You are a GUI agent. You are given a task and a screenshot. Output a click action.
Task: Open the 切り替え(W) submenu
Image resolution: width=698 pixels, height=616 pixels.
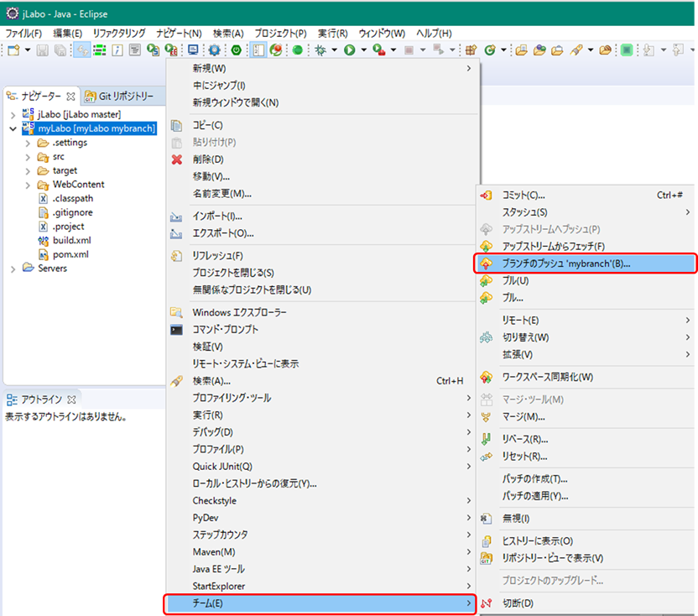586,337
